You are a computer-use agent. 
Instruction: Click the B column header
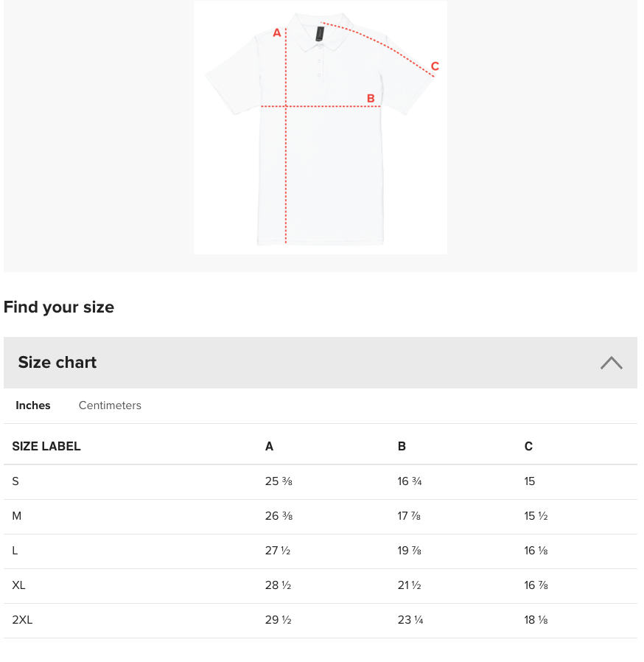pyautogui.click(x=402, y=446)
